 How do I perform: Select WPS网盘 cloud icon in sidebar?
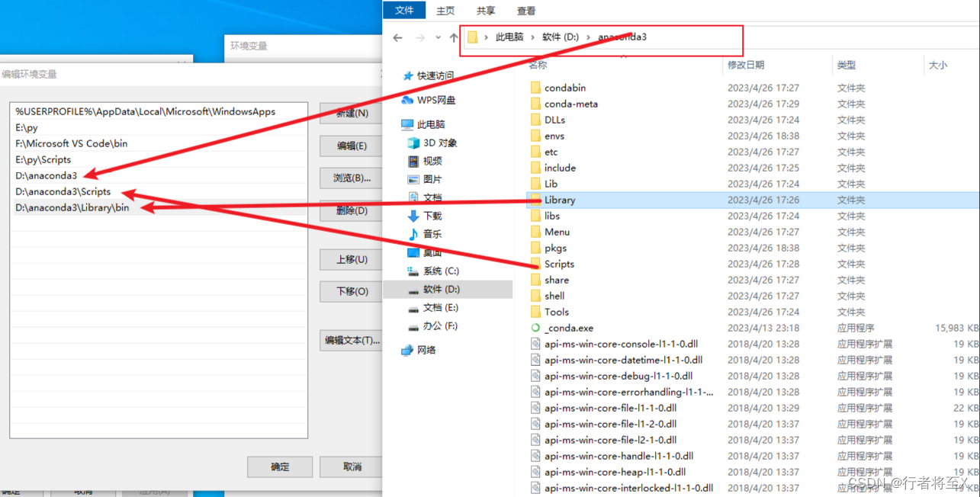coord(408,100)
